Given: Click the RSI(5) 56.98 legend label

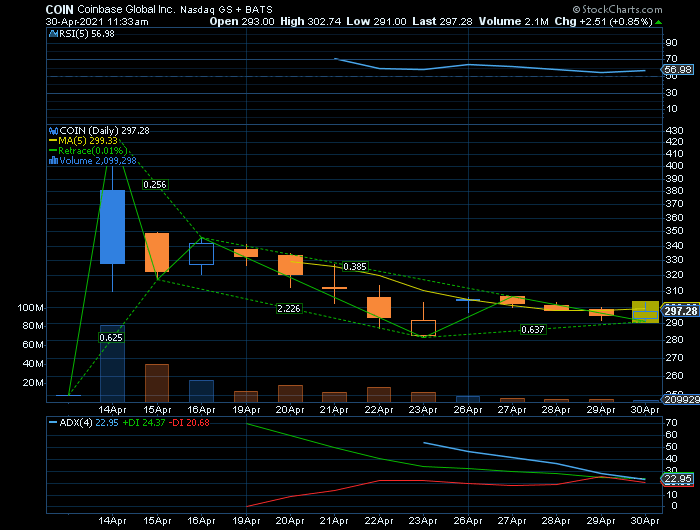Looking at the screenshot, I should coord(87,34).
